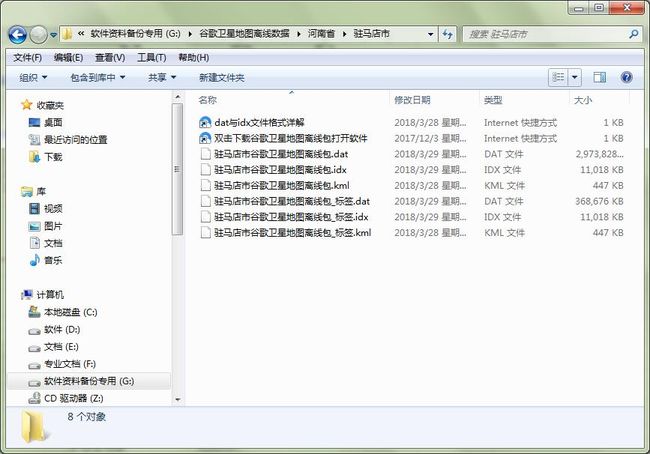Viewport: 650px width, 454px height.
Task: Go back with the Back arrow button
Action: pyautogui.click(x=17, y=34)
